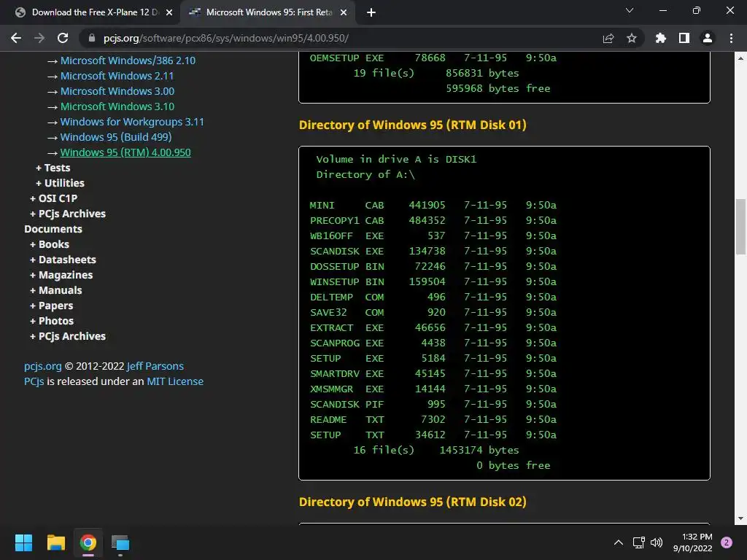Image resolution: width=747 pixels, height=560 pixels.
Task: Open Windows for Workgroups 3.11 link
Action: click(x=132, y=122)
